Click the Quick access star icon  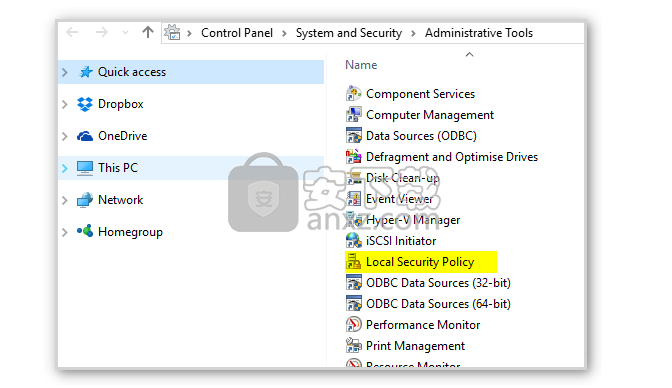coord(85,72)
